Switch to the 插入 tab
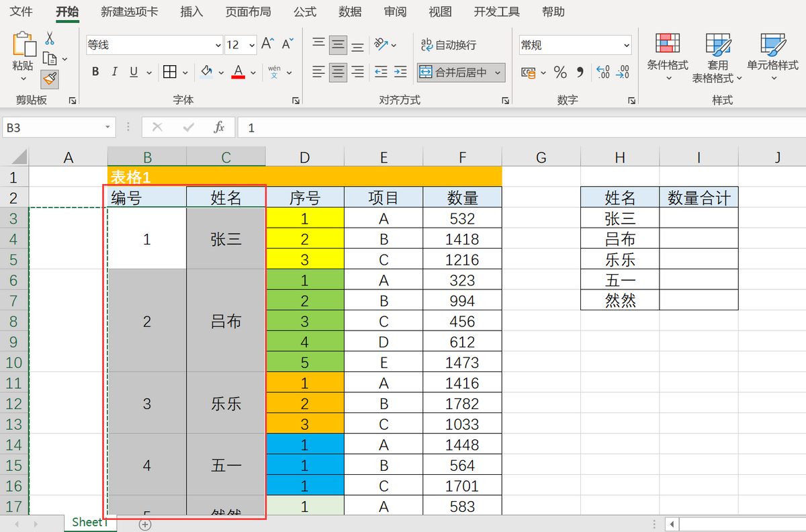Viewport: 806px width, 532px height. click(191, 11)
